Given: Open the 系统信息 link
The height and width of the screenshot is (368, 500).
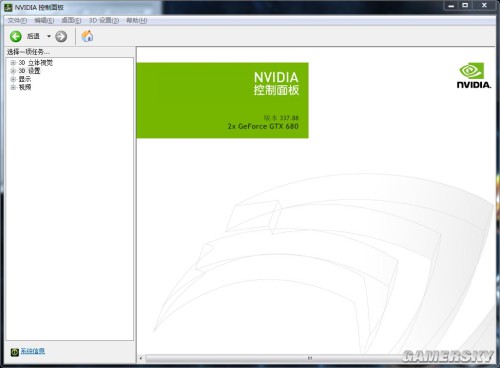Looking at the screenshot, I should 33,351.
